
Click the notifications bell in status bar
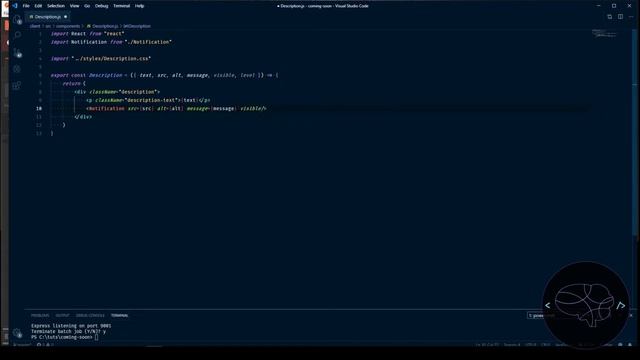click(x=630, y=345)
